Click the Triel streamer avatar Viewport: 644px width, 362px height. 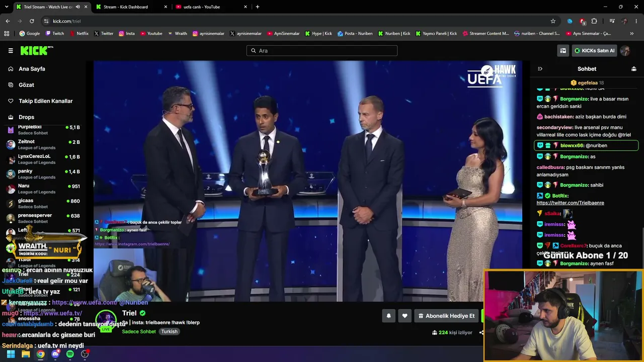click(106, 321)
